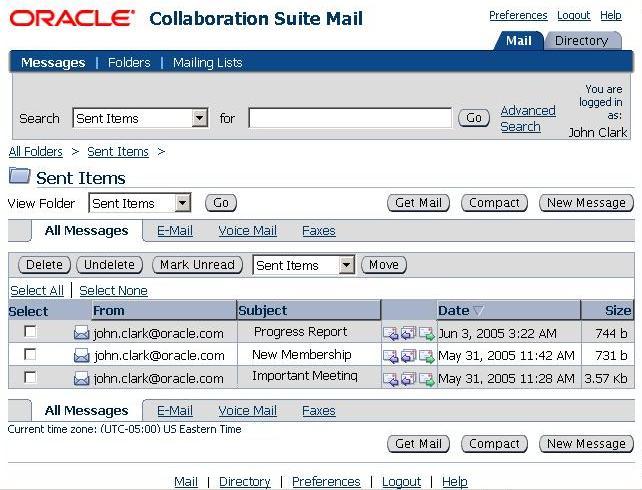Select the bottom Voice Mail tab

point(248,410)
